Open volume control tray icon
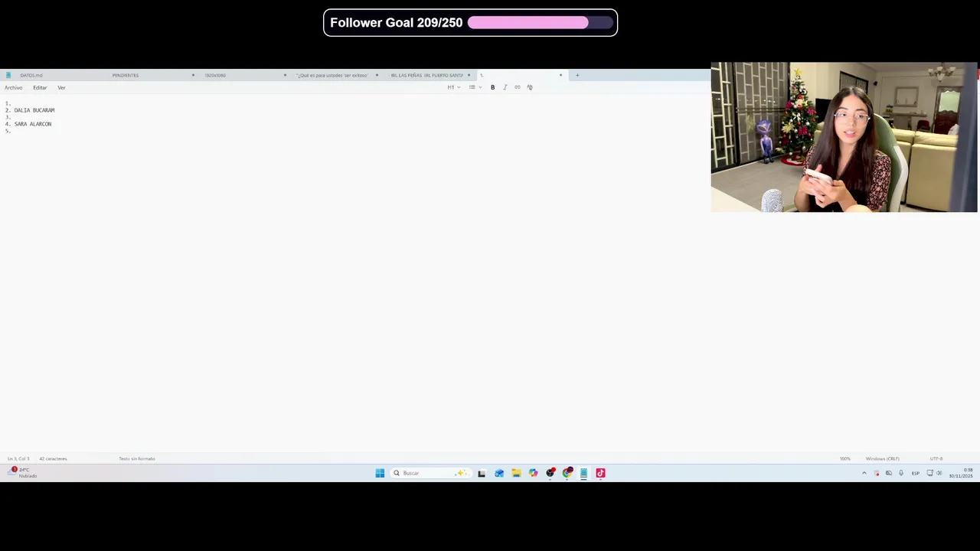980x551 pixels. click(x=939, y=473)
